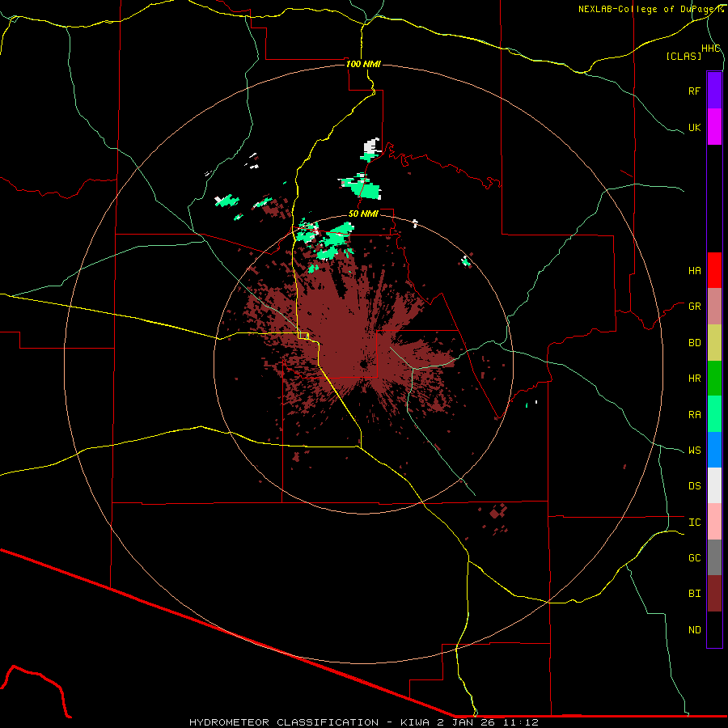
Task: Click the magenta UK legend color swatch
Action: 714,127
